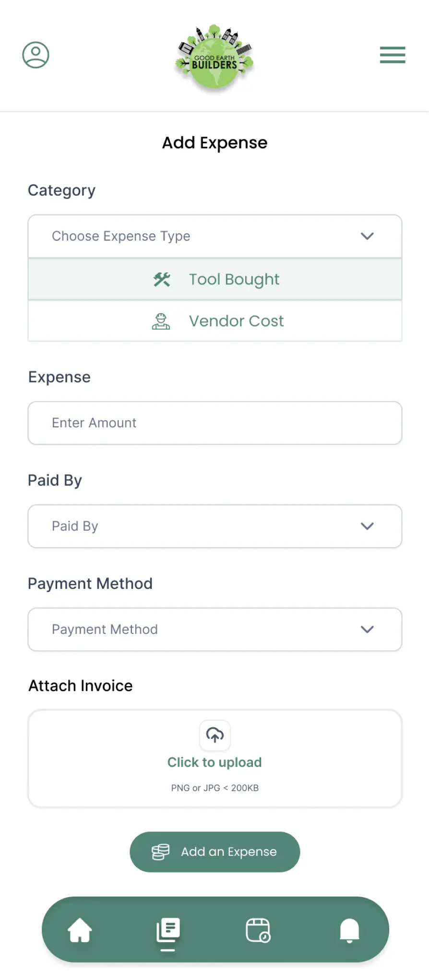Go to Home in bottom navigation
Image resolution: width=429 pixels, height=980 pixels.
click(80, 930)
